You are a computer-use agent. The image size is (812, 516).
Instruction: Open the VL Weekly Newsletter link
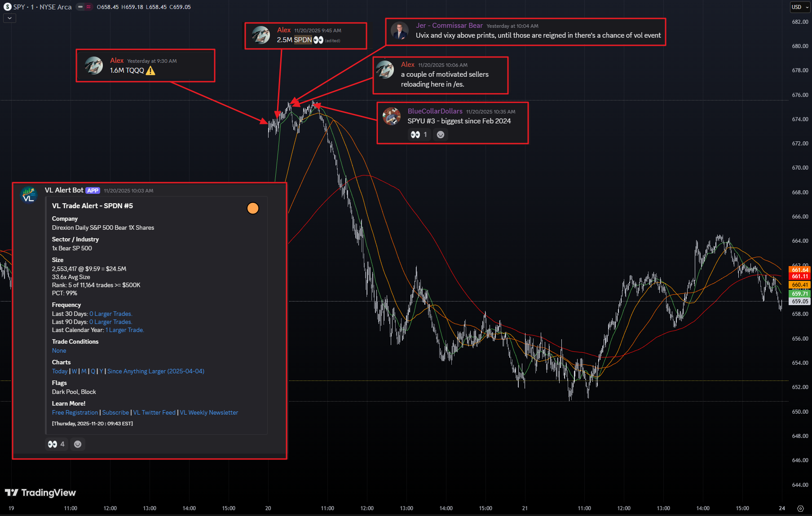pos(209,412)
